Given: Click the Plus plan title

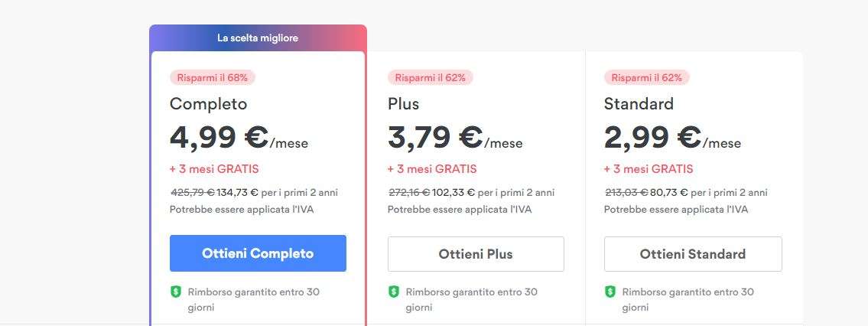Looking at the screenshot, I should tap(404, 103).
